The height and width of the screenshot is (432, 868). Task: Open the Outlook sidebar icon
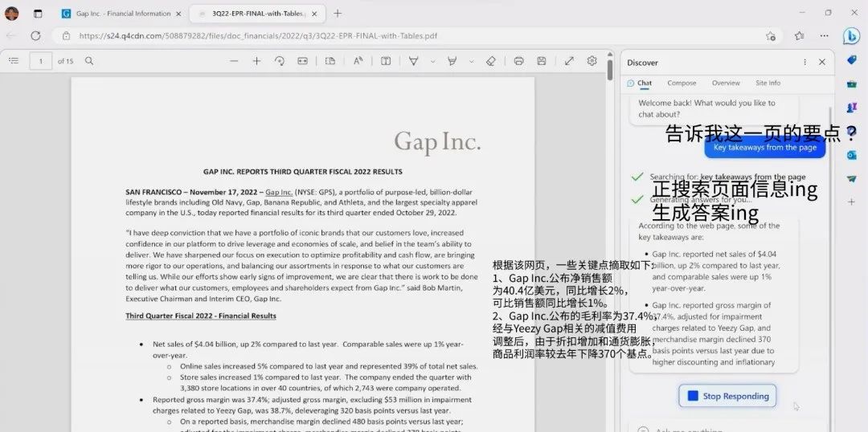[x=851, y=156]
